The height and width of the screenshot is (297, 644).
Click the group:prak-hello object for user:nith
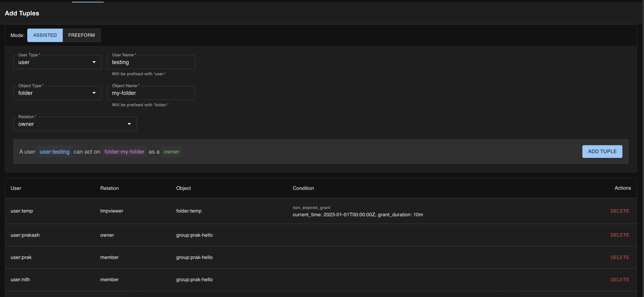[x=194, y=280]
